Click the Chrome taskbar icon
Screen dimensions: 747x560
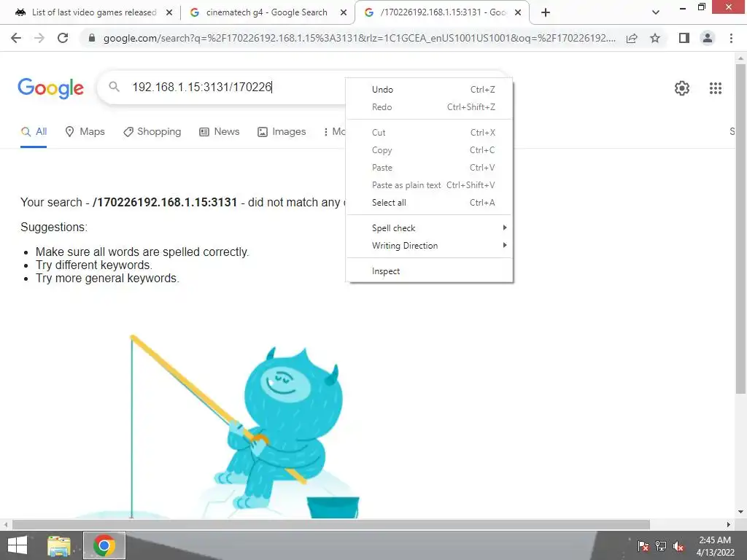[104, 545]
